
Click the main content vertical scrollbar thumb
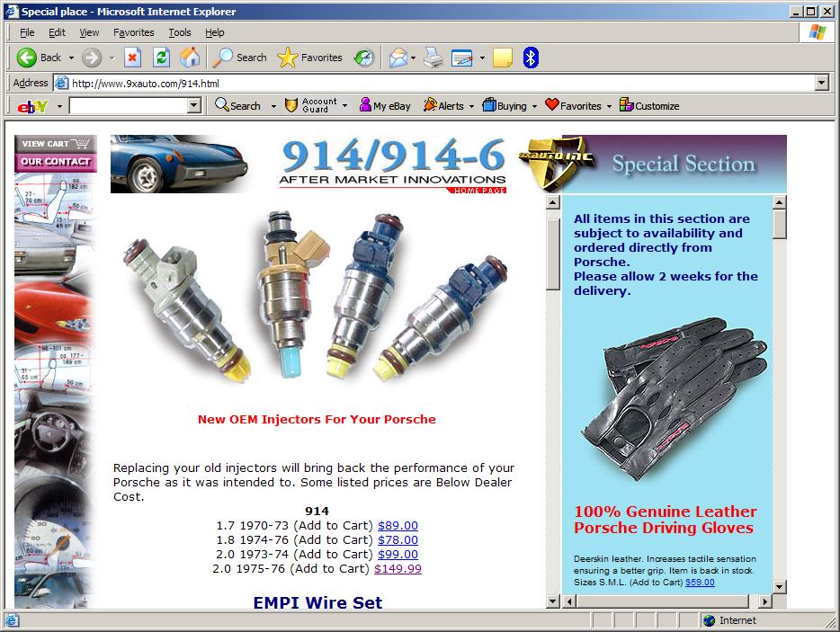tap(552, 249)
